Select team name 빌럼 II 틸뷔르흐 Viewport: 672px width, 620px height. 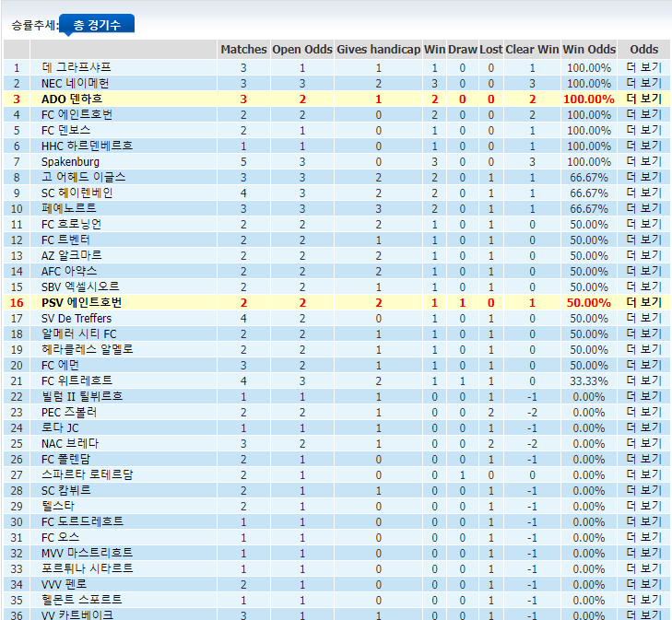tap(82, 396)
